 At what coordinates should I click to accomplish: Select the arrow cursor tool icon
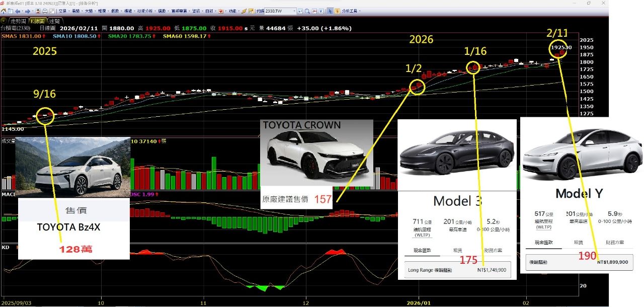(x=330, y=11)
